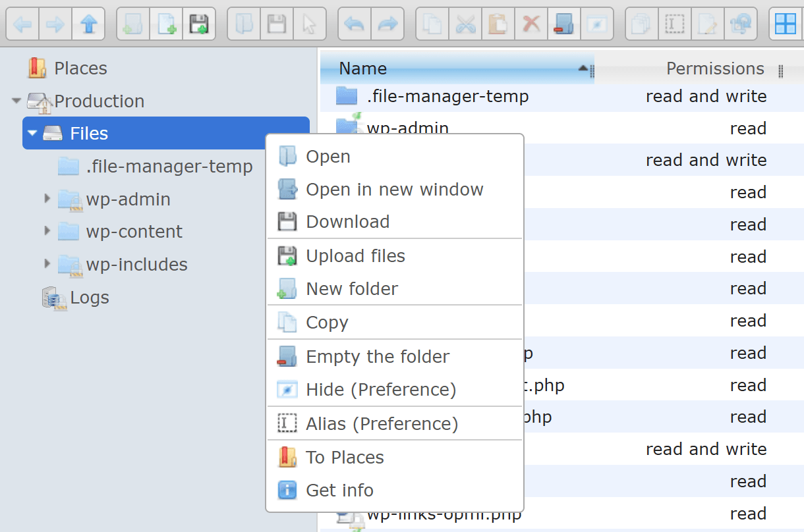Cut the selection using the scissors icon
804x532 pixels.
[465, 23]
